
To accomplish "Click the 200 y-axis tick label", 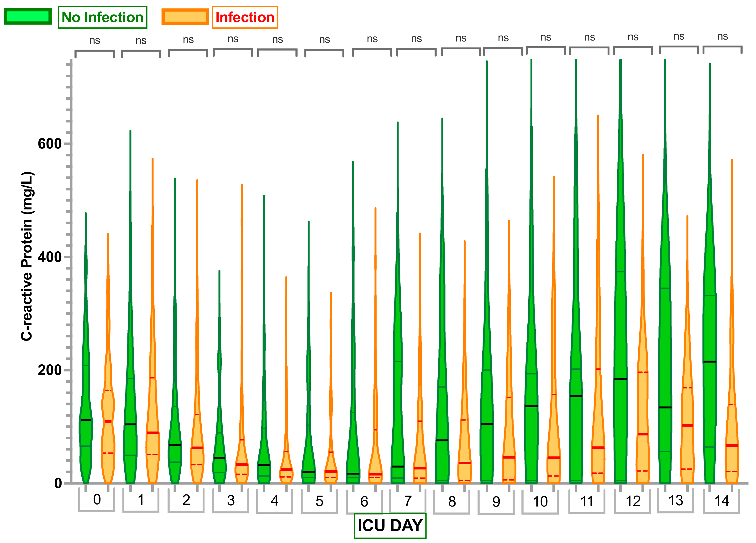I will click(50, 370).
